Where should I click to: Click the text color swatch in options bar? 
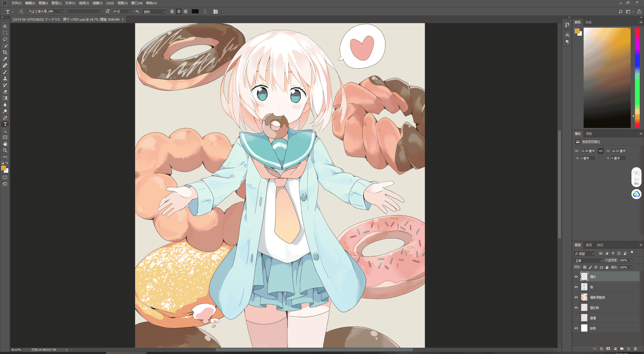[195, 12]
